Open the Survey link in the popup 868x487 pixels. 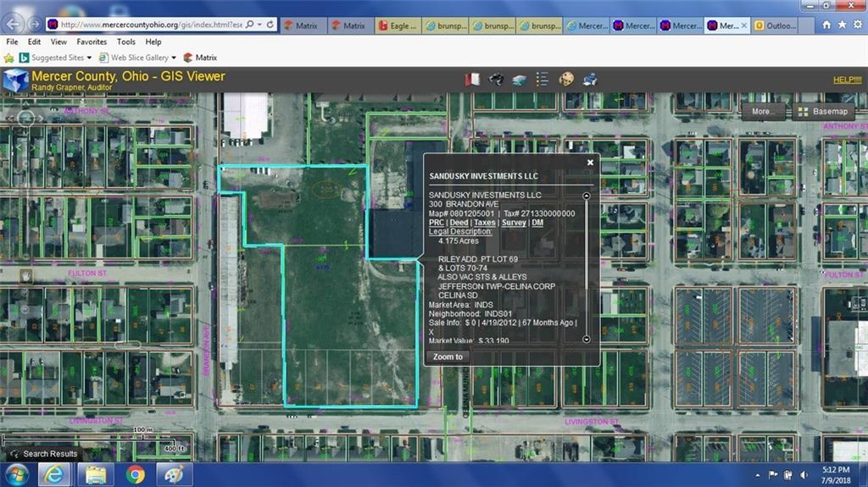514,223
